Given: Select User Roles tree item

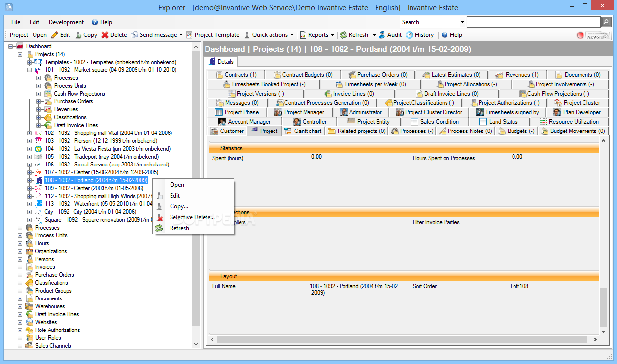Looking at the screenshot, I should (48, 338).
